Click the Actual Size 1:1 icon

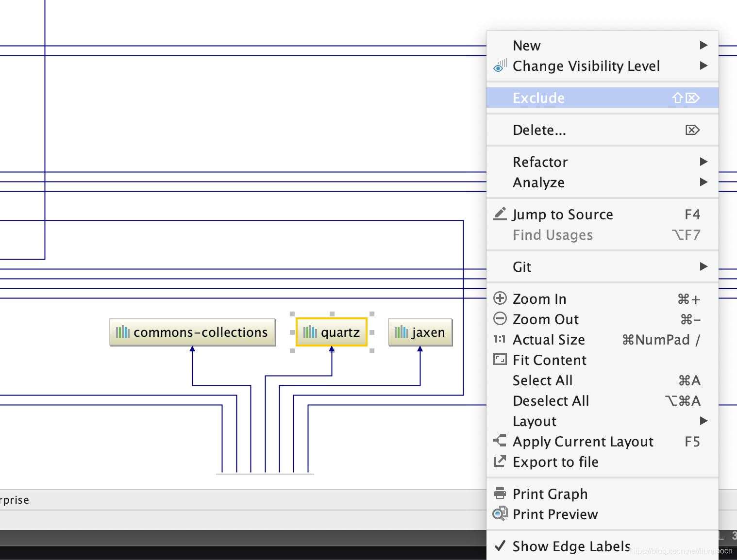point(500,339)
